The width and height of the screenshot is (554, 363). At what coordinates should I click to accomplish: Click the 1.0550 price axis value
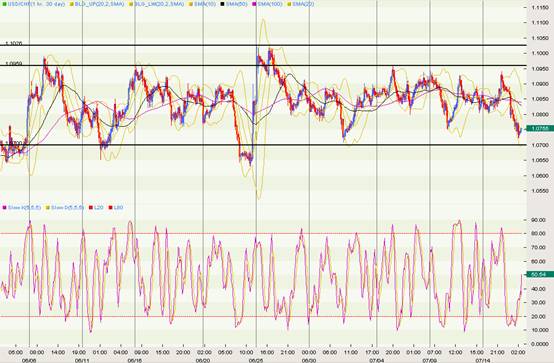540,191
